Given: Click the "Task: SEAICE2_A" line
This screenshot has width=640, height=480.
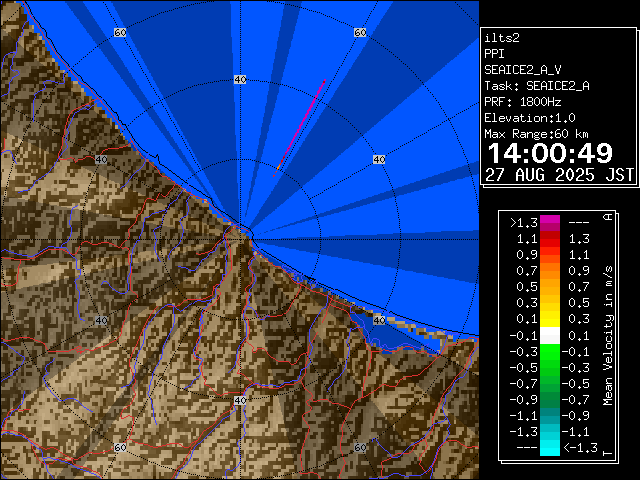Looking at the screenshot, I should 536,86.
